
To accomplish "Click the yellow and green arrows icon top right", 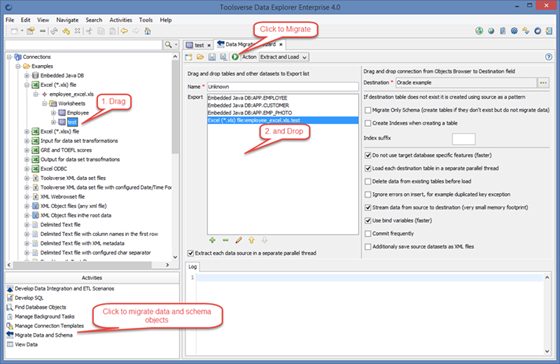I will tap(526, 31).
